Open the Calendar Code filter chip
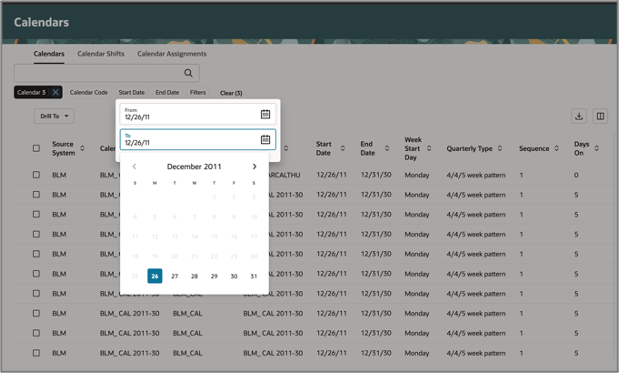 tap(89, 93)
